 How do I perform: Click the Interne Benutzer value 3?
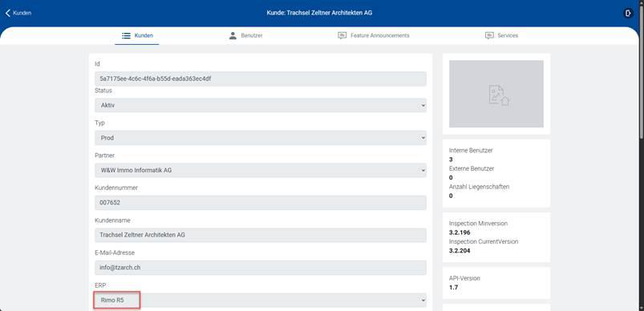tap(451, 160)
